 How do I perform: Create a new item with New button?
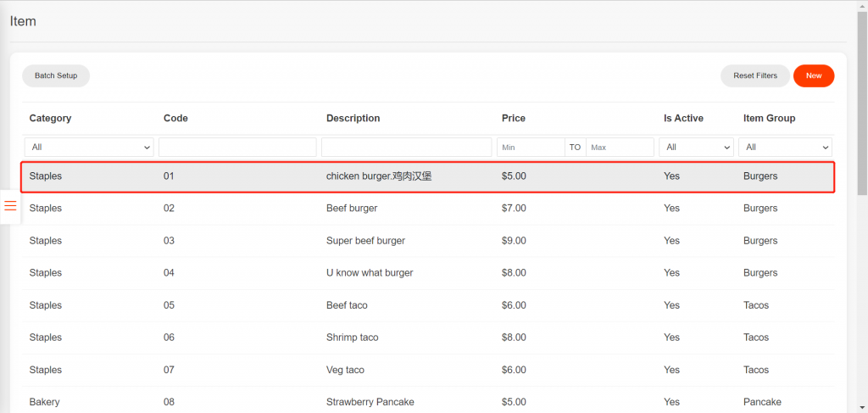[x=813, y=75]
